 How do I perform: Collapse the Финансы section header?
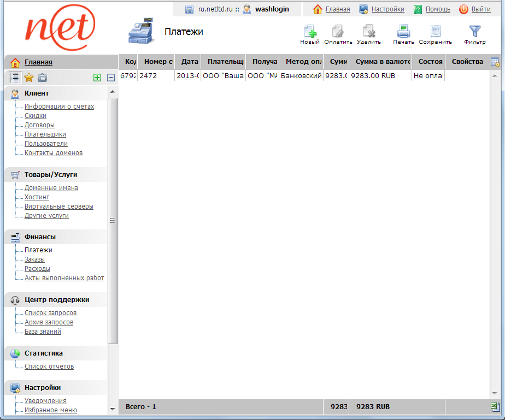[40, 237]
